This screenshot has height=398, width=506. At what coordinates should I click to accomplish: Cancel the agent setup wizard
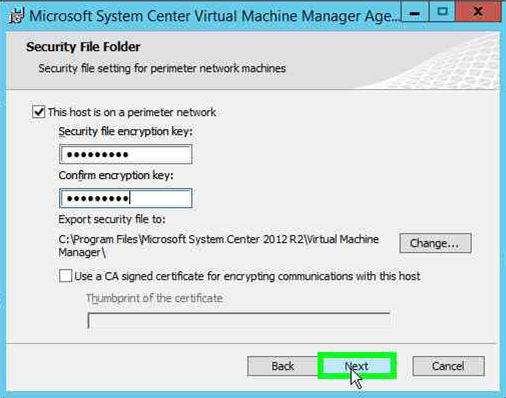coord(448,366)
